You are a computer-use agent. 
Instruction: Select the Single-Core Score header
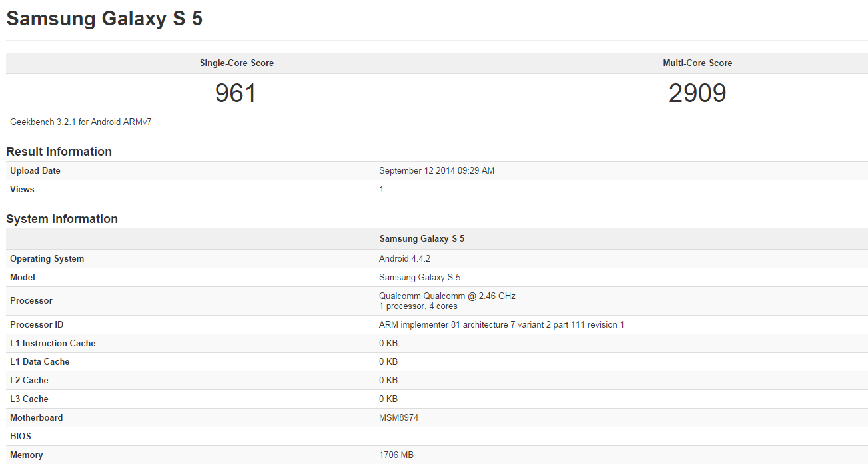point(236,63)
